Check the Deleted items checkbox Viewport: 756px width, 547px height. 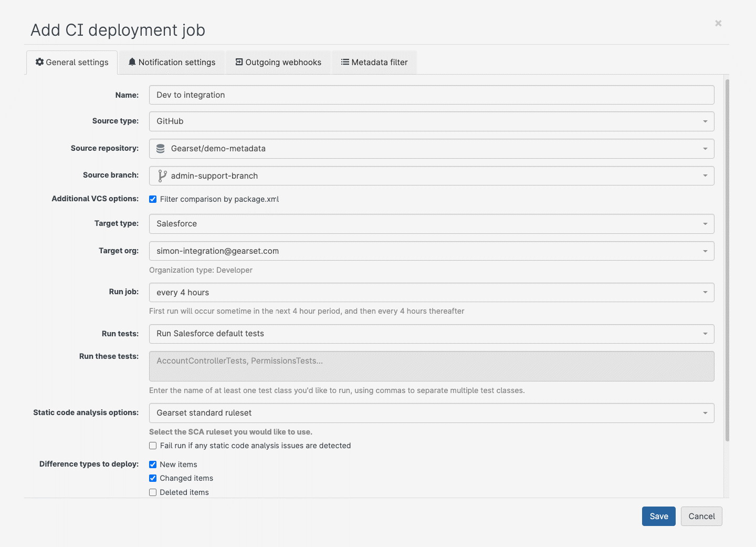[x=153, y=492]
